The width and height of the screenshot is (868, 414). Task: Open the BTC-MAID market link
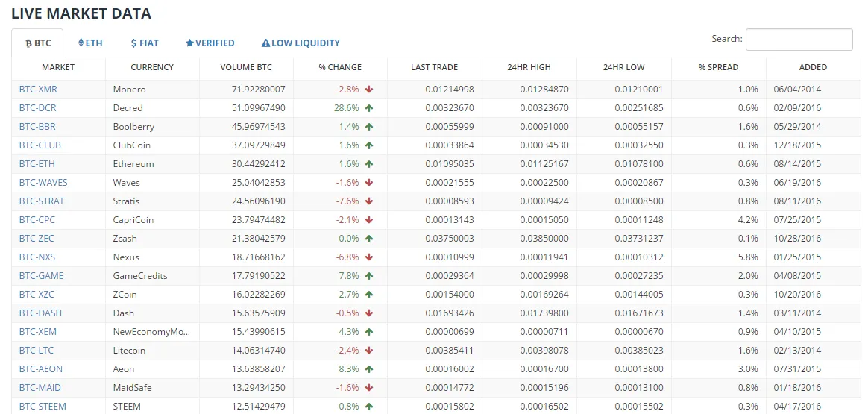coord(40,387)
